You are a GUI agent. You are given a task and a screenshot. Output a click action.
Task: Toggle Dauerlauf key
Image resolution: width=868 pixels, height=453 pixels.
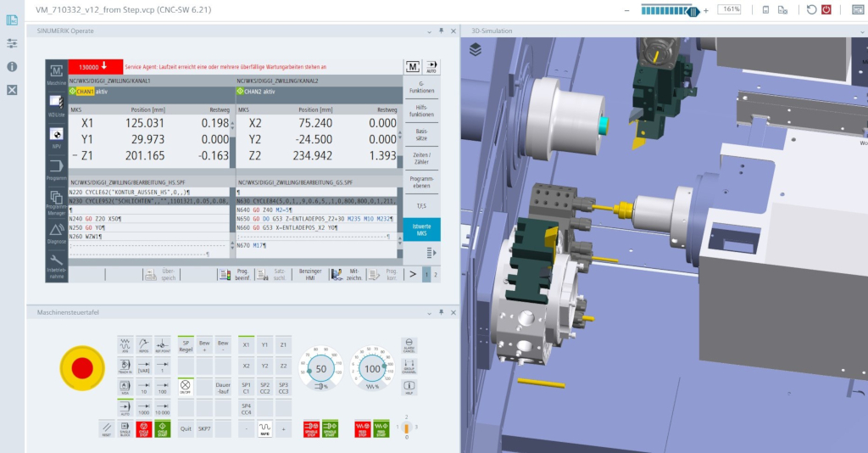coord(223,387)
